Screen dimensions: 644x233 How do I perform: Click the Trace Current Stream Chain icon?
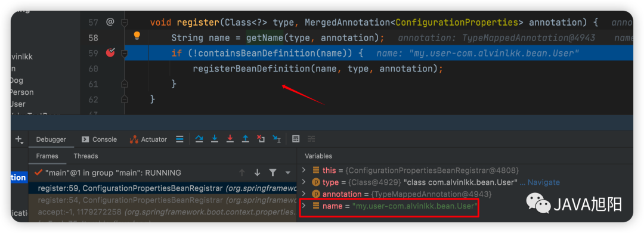pos(311,139)
